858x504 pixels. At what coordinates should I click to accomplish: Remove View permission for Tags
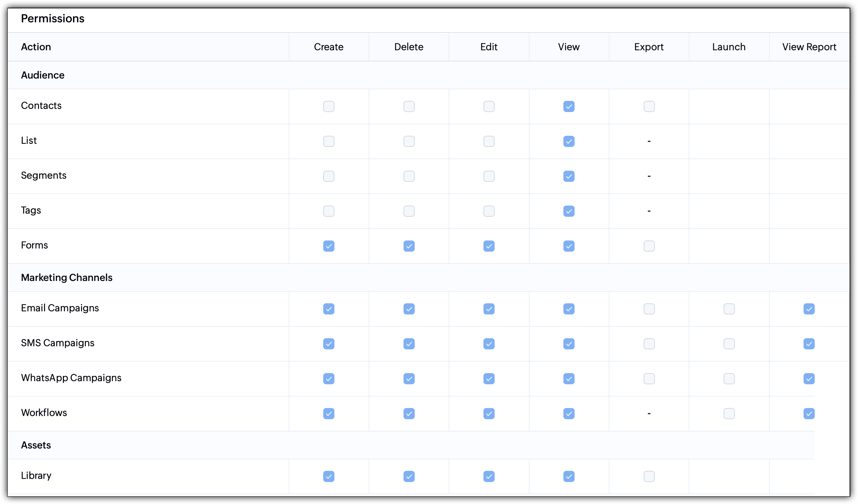569,211
